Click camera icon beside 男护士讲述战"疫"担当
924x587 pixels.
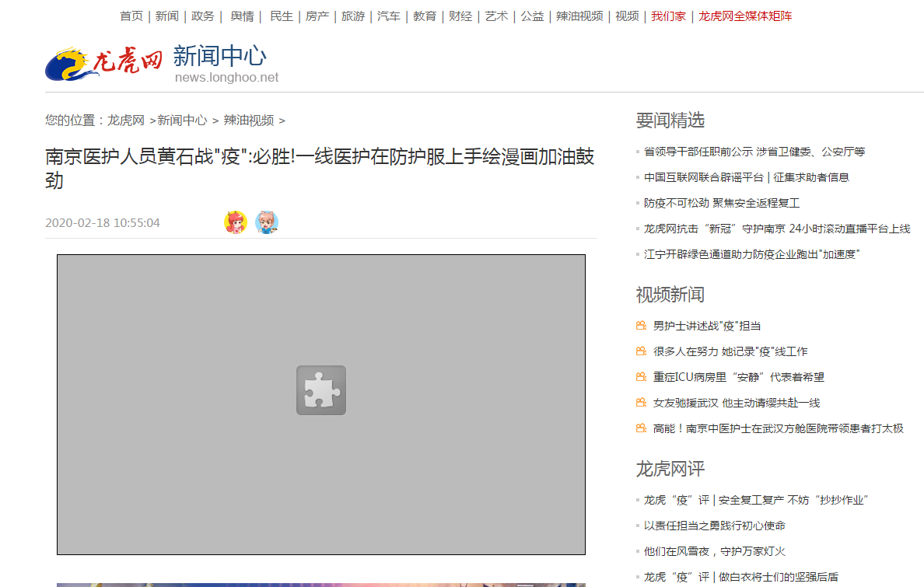click(x=639, y=325)
